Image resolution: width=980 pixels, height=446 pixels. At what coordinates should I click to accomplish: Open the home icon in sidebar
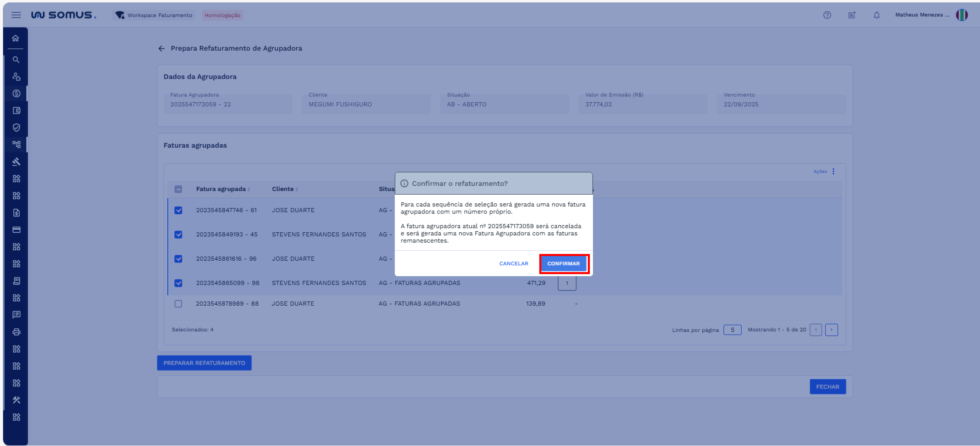[15, 38]
